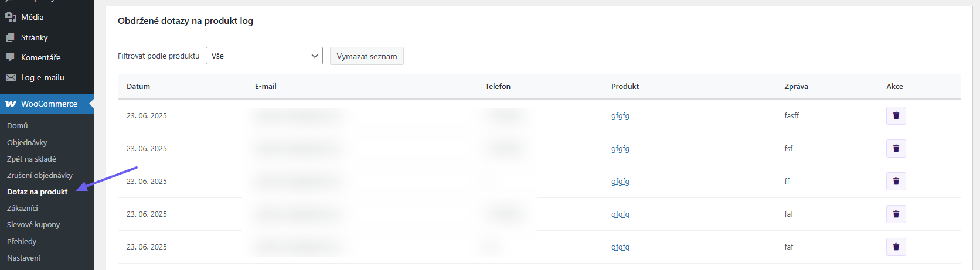Click the message text fasff
Viewport: 980px width, 270px height.
click(791, 115)
